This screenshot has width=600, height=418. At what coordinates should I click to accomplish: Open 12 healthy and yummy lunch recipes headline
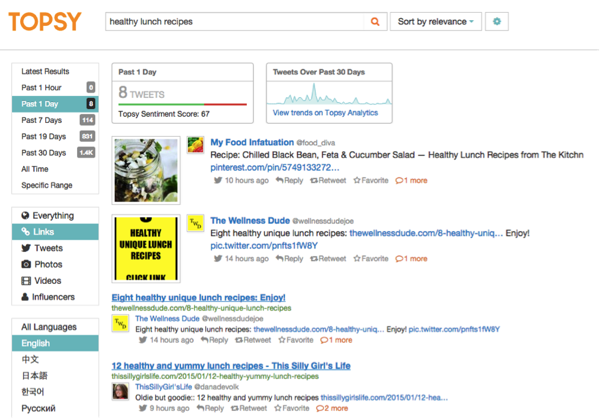coord(231,366)
